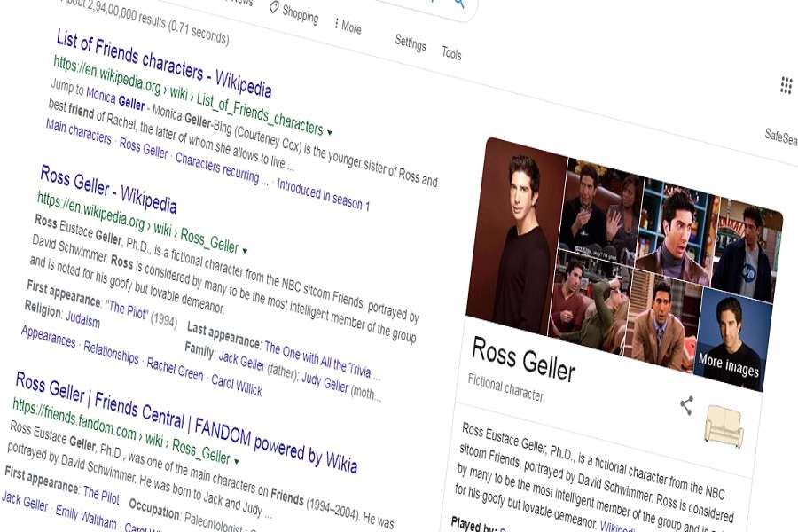Open surprised Ross in turtleneck thumbnail

[677, 231]
